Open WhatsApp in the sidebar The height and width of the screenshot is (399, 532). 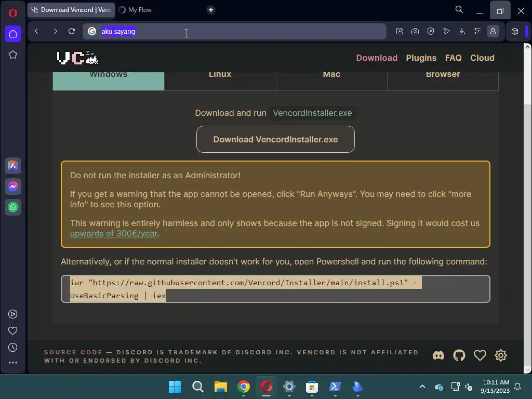click(x=13, y=207)
